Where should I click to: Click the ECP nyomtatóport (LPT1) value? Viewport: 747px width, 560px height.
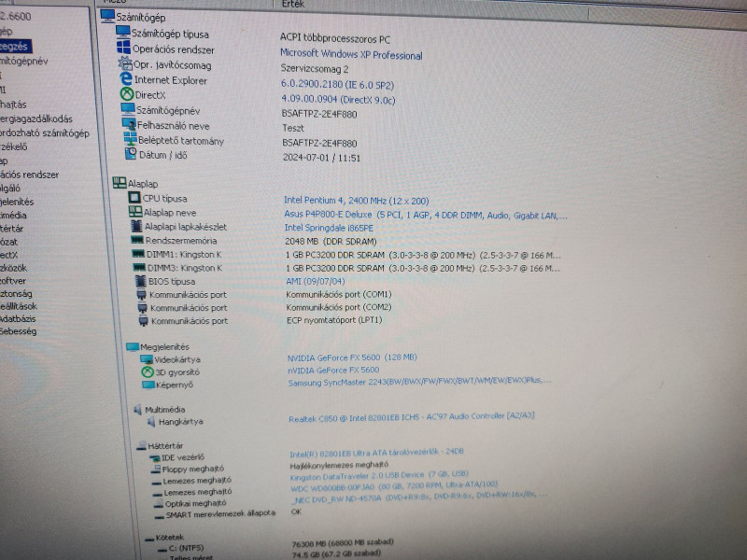[x=334, y=320]
